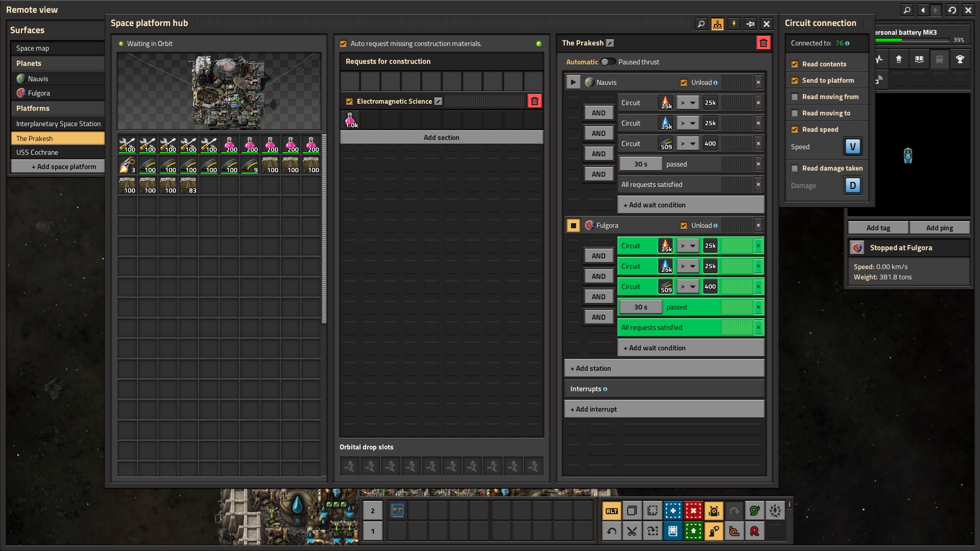
Task: Add wait condition under Nauvis
Action: 690,205
